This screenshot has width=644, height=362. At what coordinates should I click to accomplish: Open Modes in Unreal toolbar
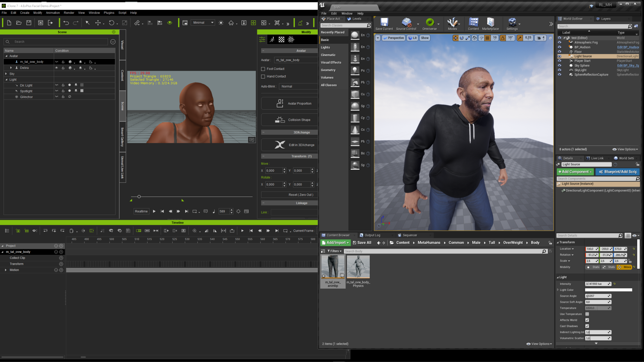click(452, 24)
